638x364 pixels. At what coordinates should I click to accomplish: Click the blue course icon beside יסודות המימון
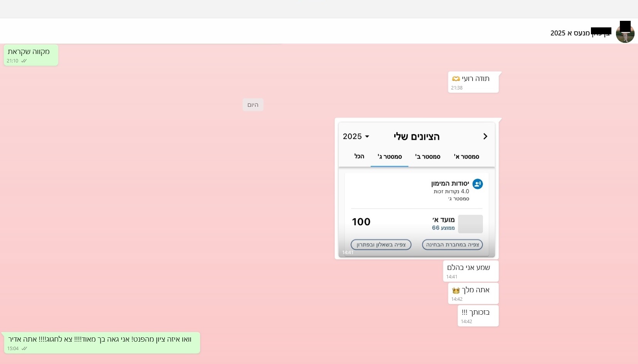478,184
